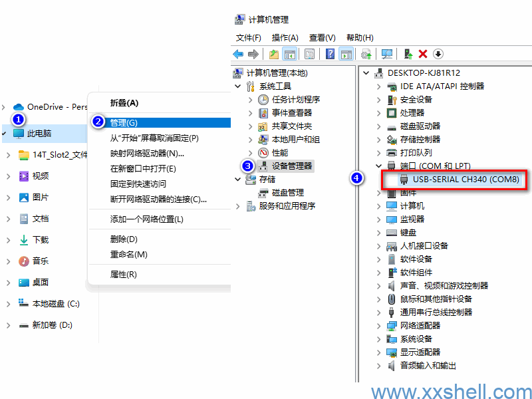Open the 查看(V) menu
This screenshot has width=532, height=399.
click(x=322, y=38)
